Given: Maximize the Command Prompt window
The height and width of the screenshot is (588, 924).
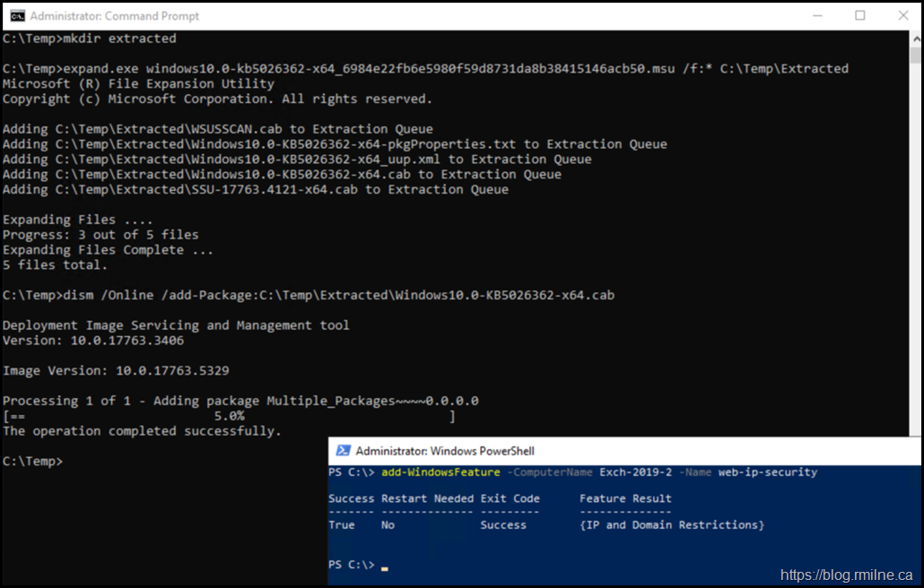Looking at the screenshot, I should (x=860, y=15).
